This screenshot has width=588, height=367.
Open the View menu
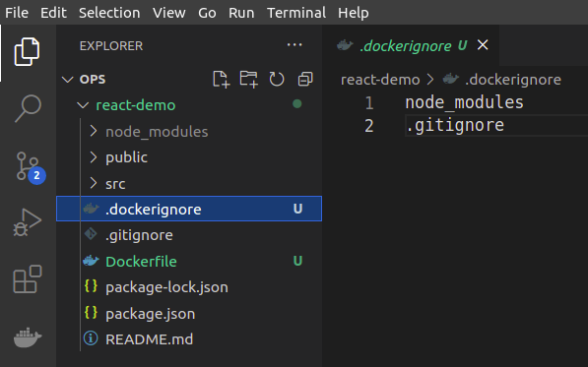[x=169, y=13]
